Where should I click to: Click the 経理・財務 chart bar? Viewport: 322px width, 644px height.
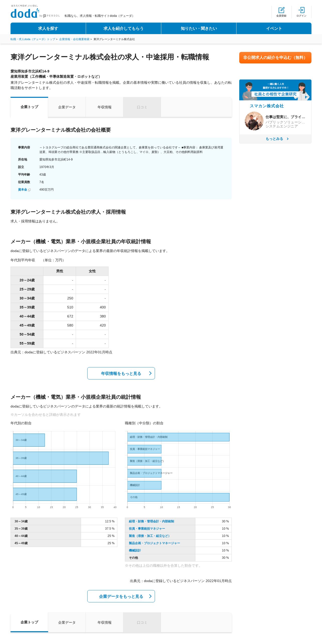point(178,437)
